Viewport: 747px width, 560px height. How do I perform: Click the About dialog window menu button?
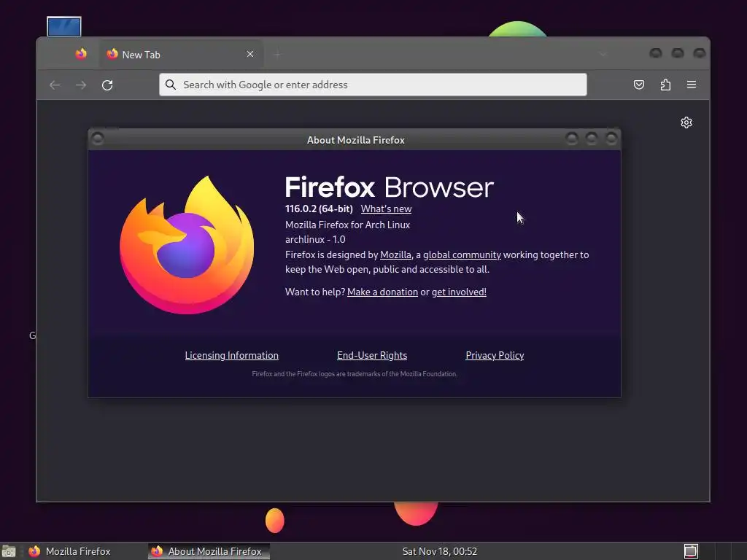coord(98,139)
